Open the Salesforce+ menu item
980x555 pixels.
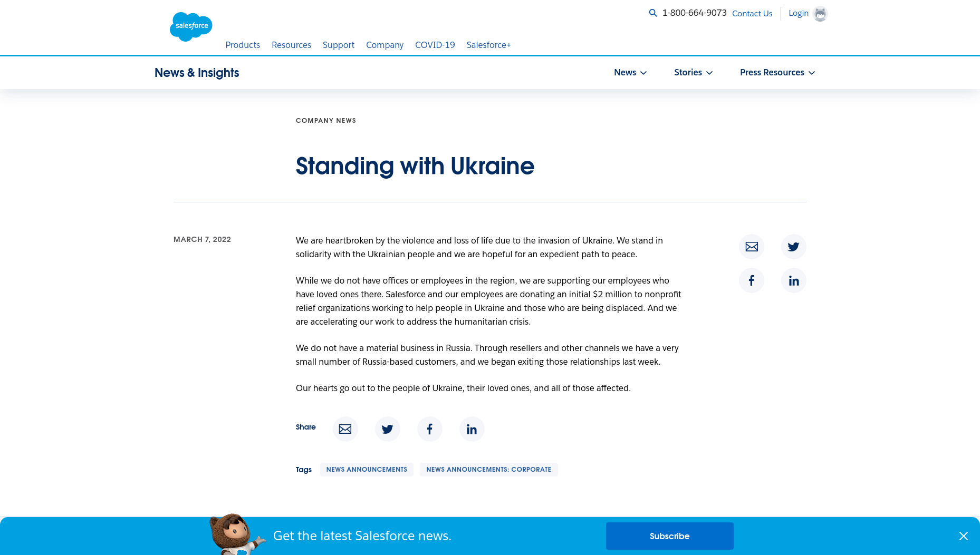489,45
